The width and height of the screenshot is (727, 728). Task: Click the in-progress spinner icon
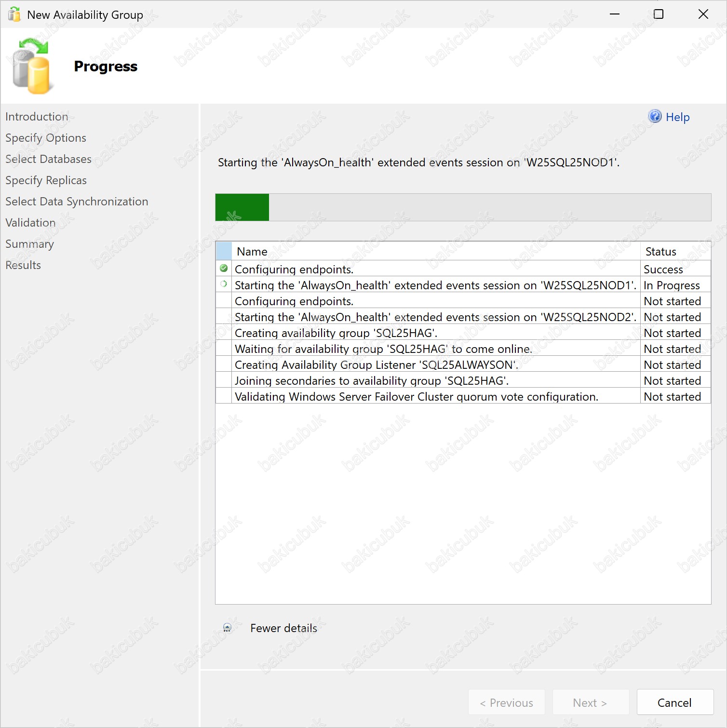[224, 284]
